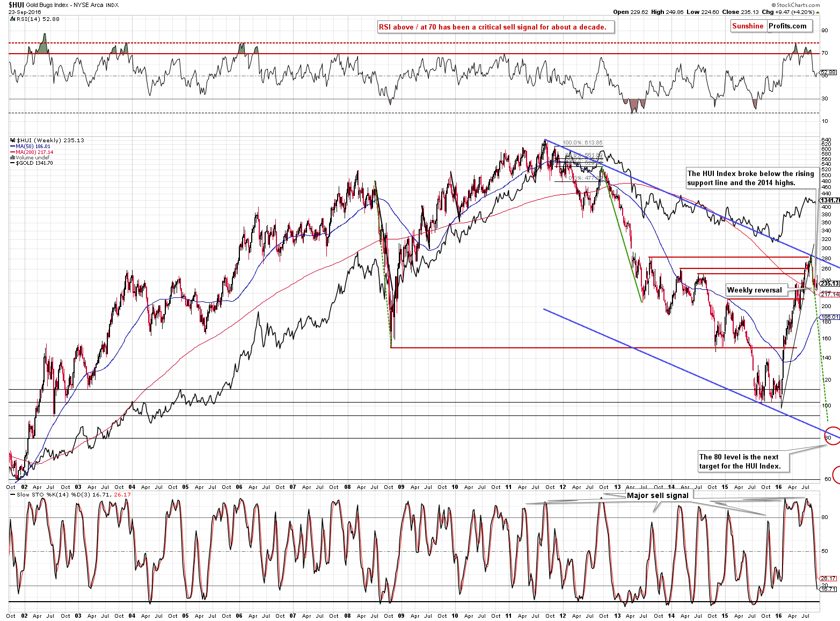Click the 'MA(50) 186.01' legend entry

click(x=33, y=147)
